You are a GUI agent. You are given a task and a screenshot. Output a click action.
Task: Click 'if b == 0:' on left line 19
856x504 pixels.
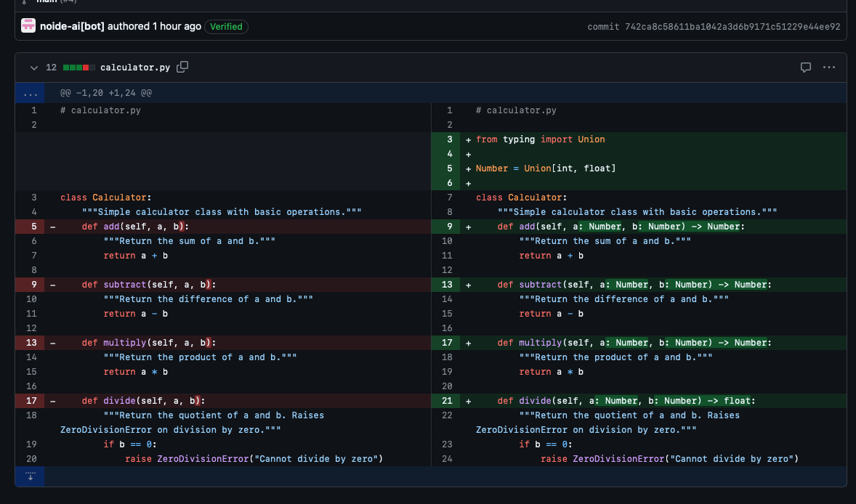(x=130, y=444)
